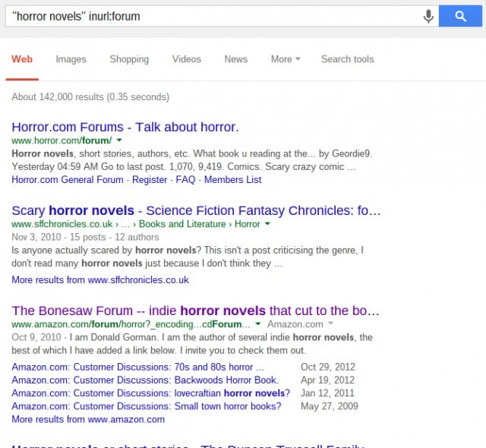Open More results from www.sffchronicles.co.uk
486x448 pixels.
click(x=100, y=280)
